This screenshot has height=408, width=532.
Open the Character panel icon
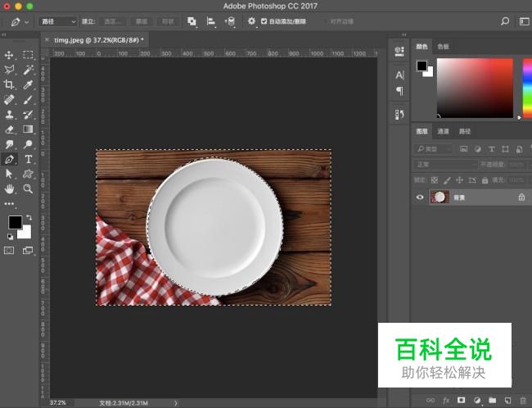(399, 75)
